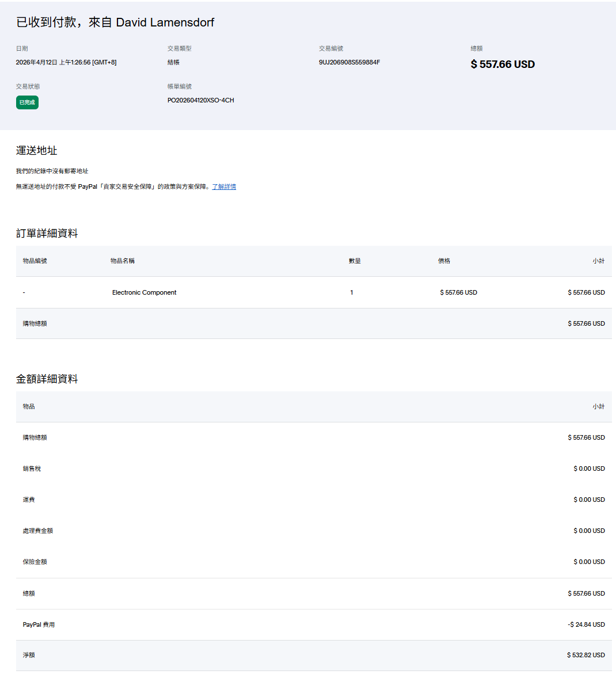Click the $532.82 USD net amount
This screenshot has height=682, width=616.
585,655
